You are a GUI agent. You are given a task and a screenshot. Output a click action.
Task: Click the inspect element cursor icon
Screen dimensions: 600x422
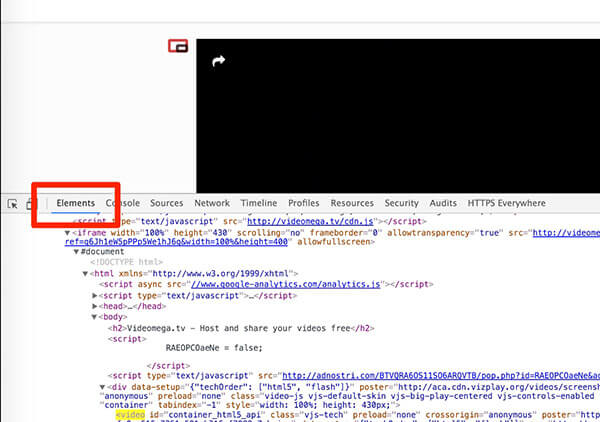tap(13, 204)
